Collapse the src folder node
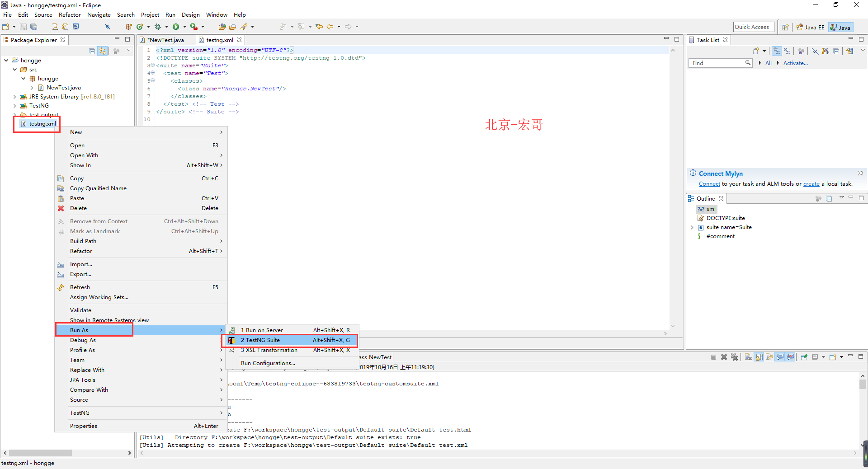 click(15, 69)
